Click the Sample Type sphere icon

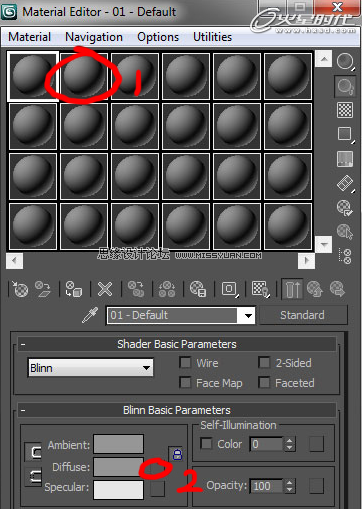(345, 62)
